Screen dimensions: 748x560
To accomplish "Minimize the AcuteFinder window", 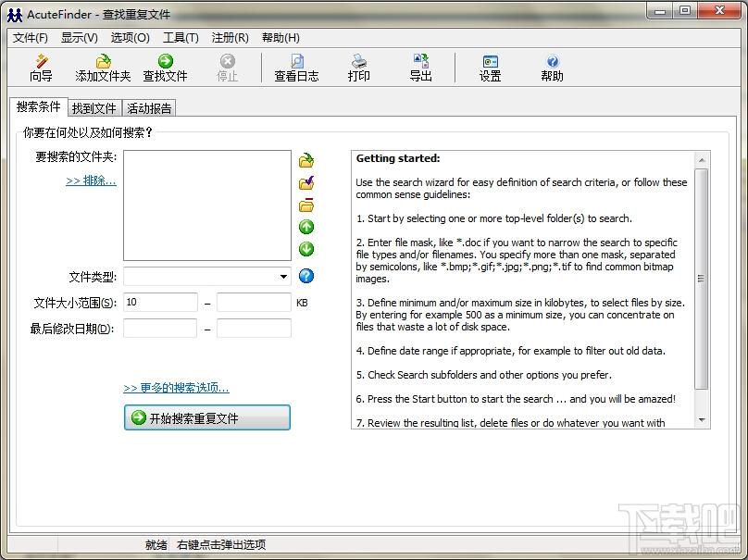I will pos(660,11).
